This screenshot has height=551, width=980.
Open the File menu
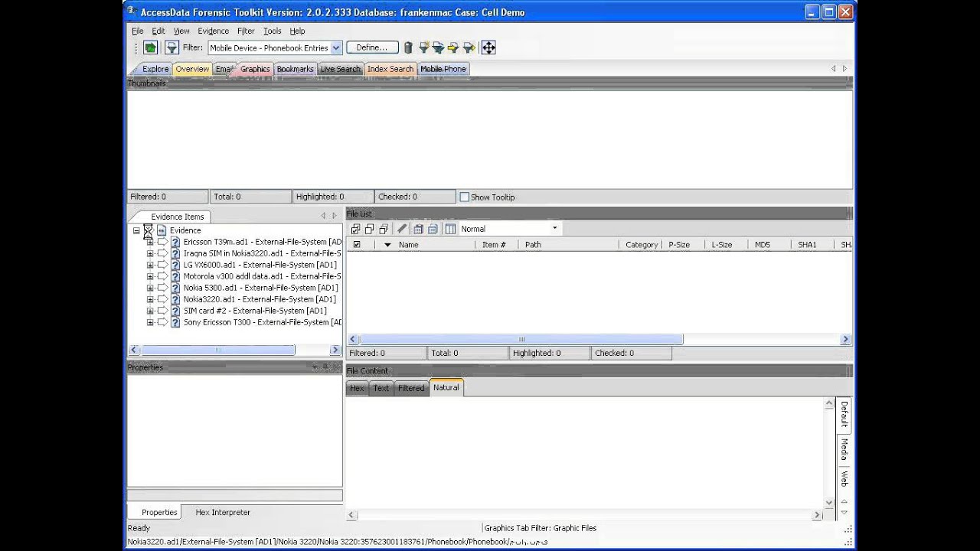pyautogui.click(x=138, y=31)
